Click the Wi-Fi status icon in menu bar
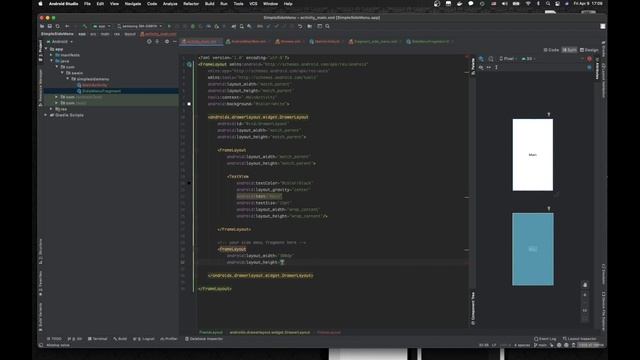The image size is (640, 360). [x=529, y=4]
